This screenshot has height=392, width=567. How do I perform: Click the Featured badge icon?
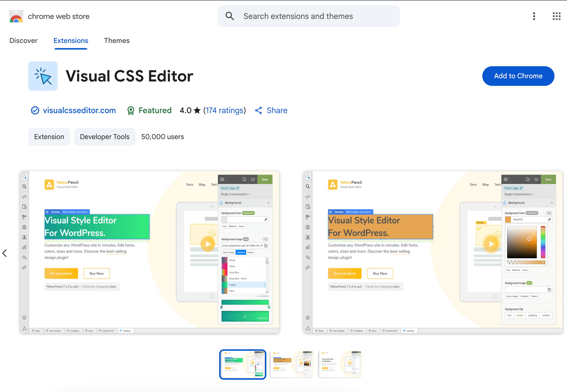(131, 111)
